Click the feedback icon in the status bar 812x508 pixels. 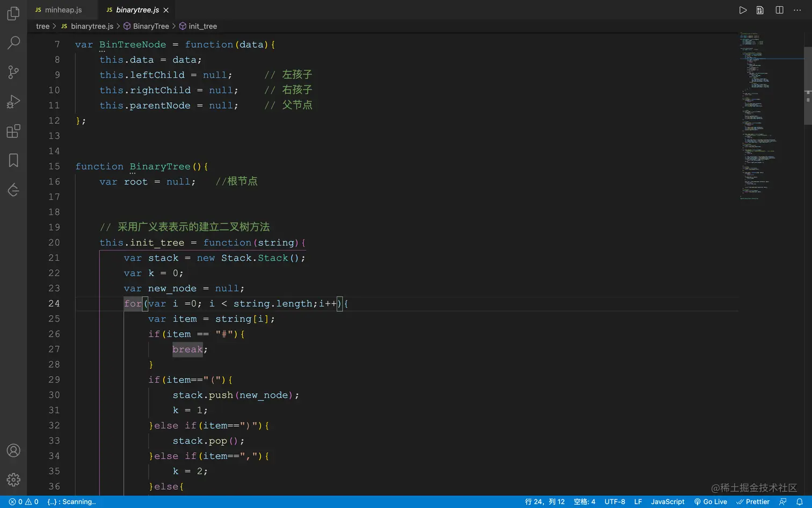click(782, 502)
